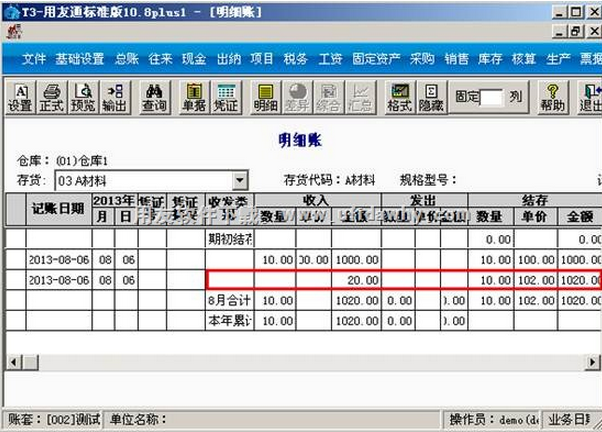
Task: Click the 固定 columns number input field
Action: [491, 98]
